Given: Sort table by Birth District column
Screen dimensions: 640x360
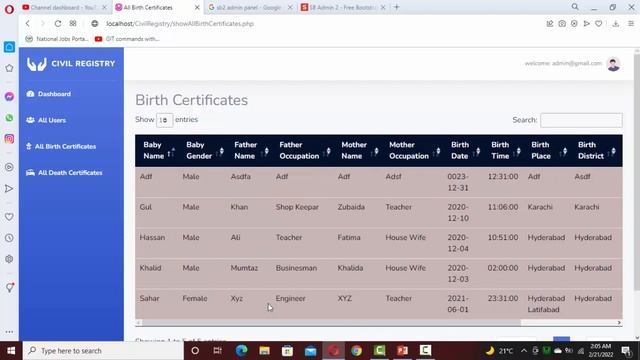Looking at the screenshot, I should (x=596, y=150).
